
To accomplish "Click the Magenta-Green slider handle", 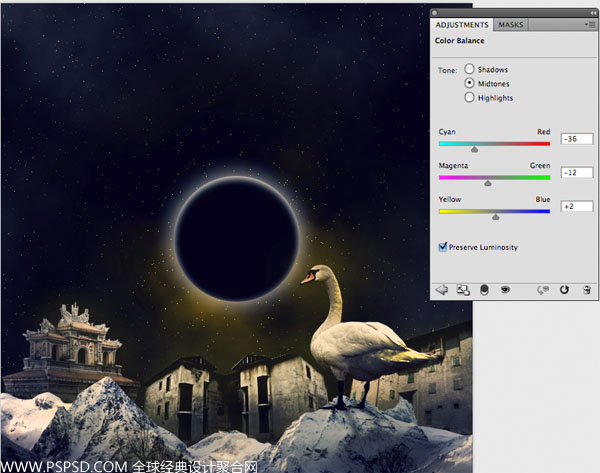I will point(488,183).
